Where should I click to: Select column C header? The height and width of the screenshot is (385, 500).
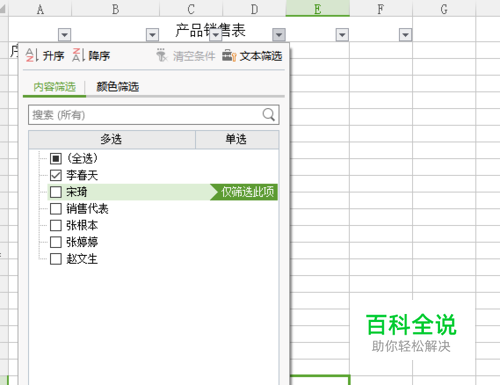191,9
